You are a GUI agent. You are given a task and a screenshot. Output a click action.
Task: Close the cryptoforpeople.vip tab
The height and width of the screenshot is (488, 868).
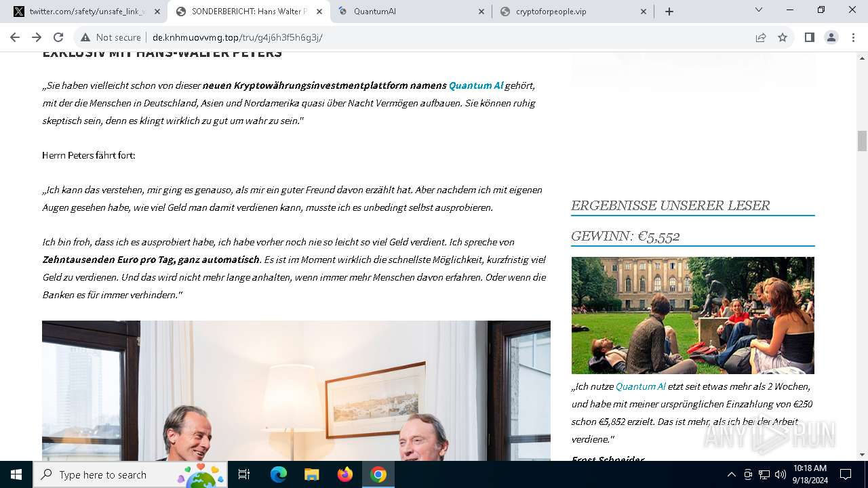pos(644,12)
